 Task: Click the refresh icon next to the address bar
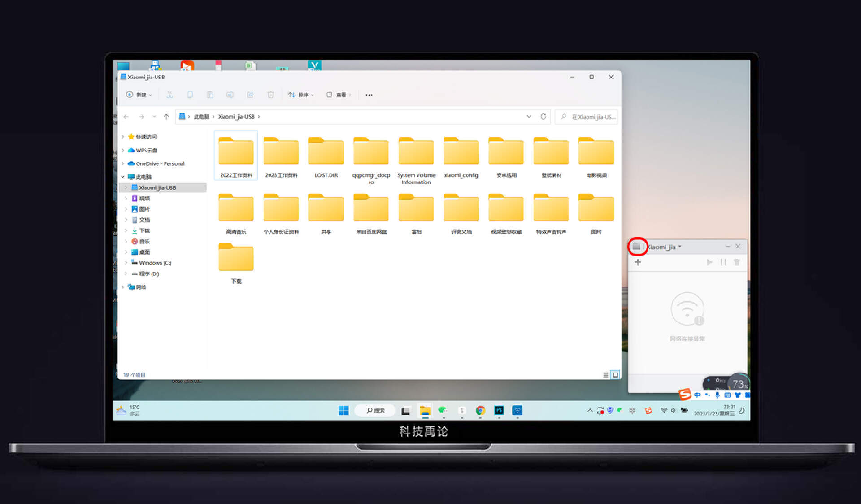tap(543, 117)
